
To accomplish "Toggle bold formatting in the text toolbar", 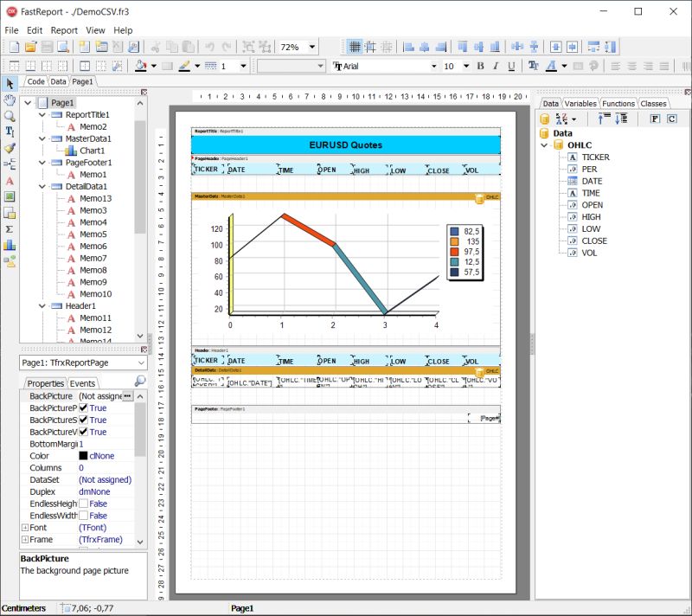I will (x=480, y=67).
